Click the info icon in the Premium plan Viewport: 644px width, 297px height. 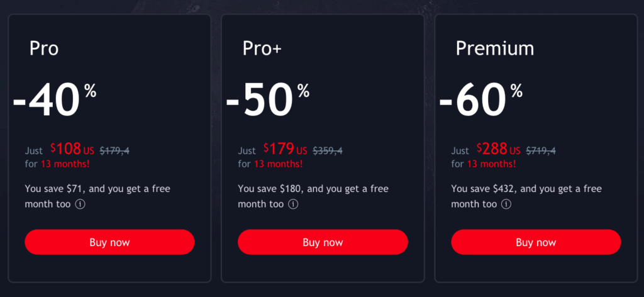click(x=506, y=205)
